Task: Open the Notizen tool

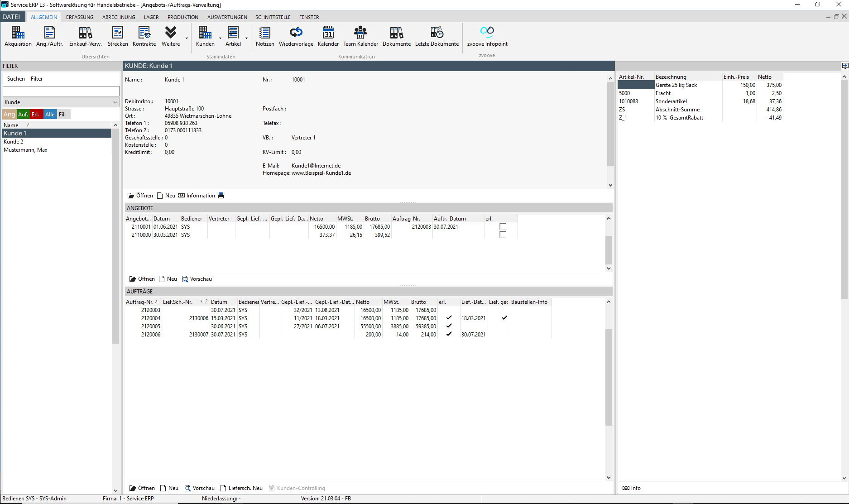Action: click(x=265, y=36)
